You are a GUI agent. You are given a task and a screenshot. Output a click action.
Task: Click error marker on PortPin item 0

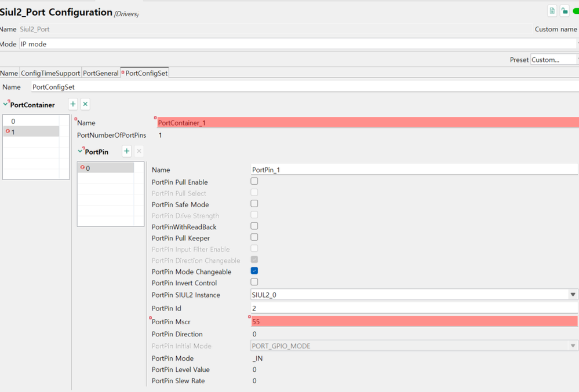point(82,167)
